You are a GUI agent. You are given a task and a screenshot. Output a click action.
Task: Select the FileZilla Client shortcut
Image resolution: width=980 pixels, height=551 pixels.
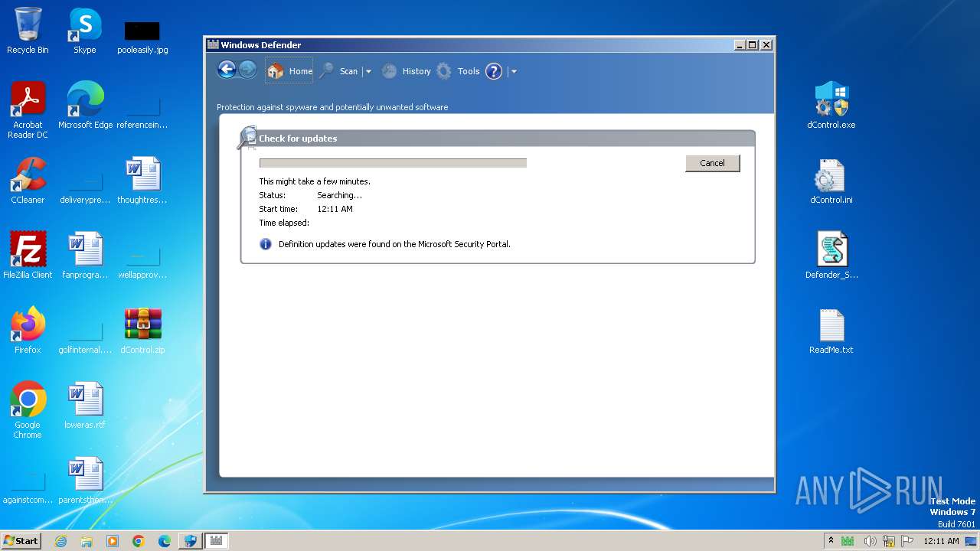click(28, 256)
